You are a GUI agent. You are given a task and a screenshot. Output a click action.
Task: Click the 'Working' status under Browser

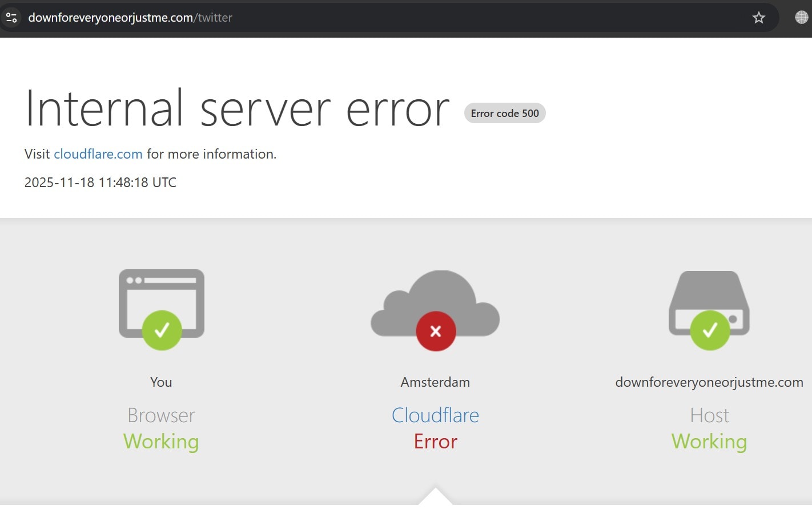point(161,442)
